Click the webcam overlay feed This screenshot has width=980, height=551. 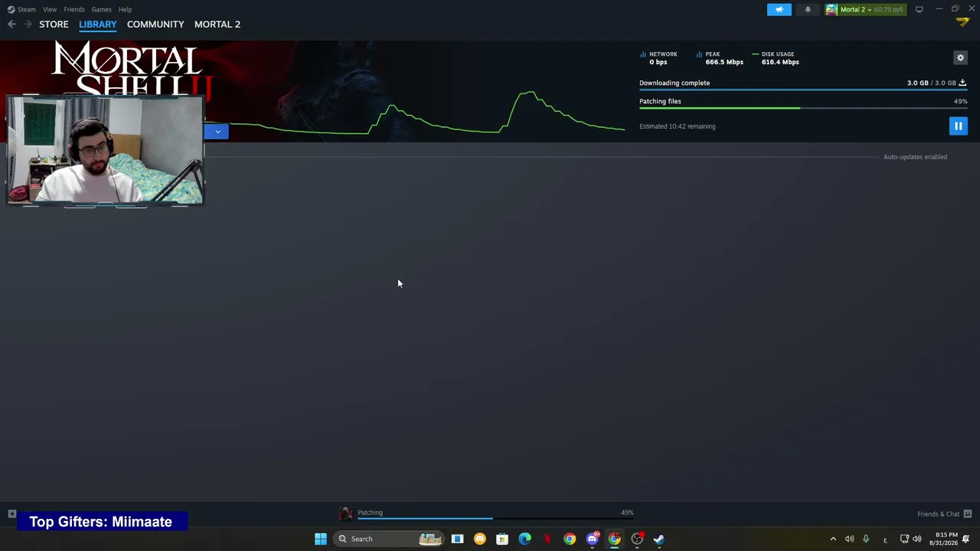point(106,151)
